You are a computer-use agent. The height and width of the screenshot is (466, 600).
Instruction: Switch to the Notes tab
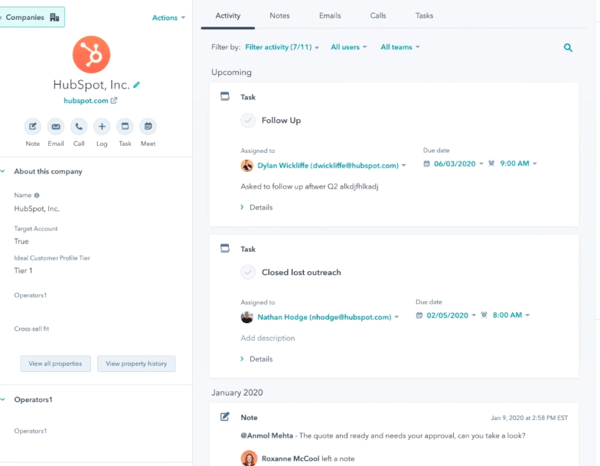pos(280,16)
